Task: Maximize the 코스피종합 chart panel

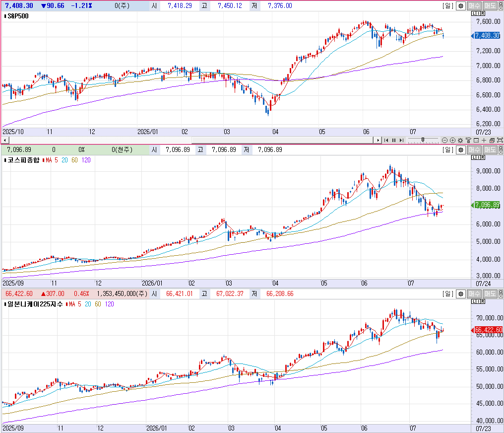Action: coord(501,147)
